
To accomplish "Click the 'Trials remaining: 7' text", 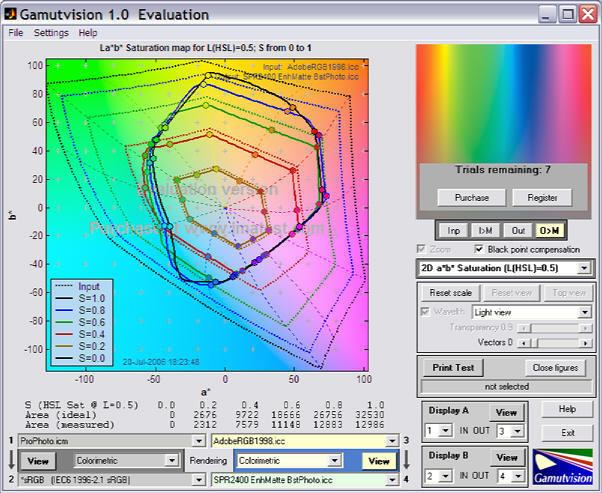I will [503, 170].
